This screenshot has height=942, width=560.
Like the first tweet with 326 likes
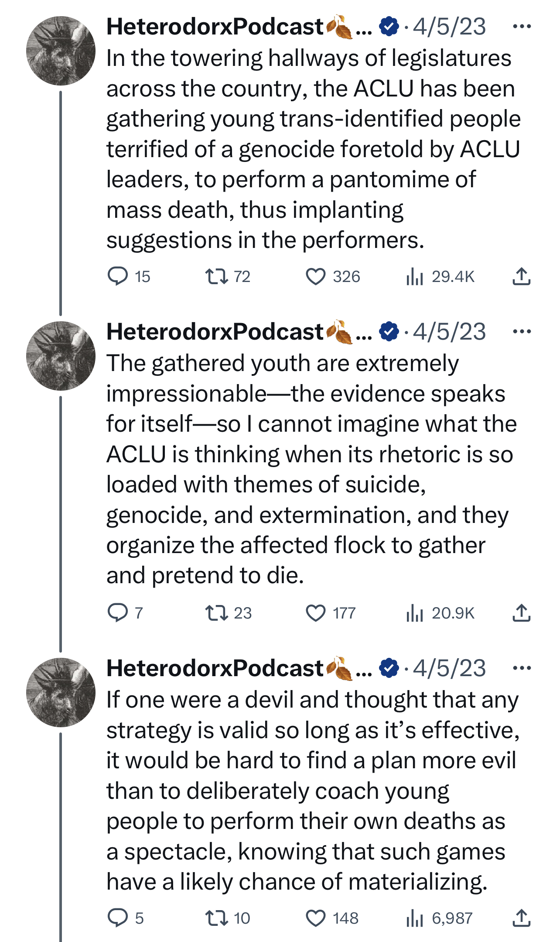(316, 276)
